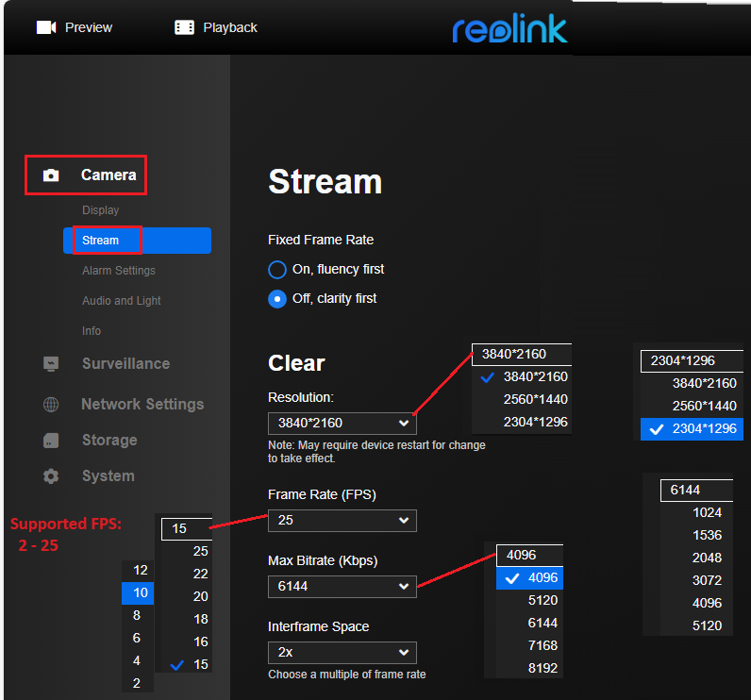Click the System gear icon
The image size is (751, 700).
[x=51, y=476]
